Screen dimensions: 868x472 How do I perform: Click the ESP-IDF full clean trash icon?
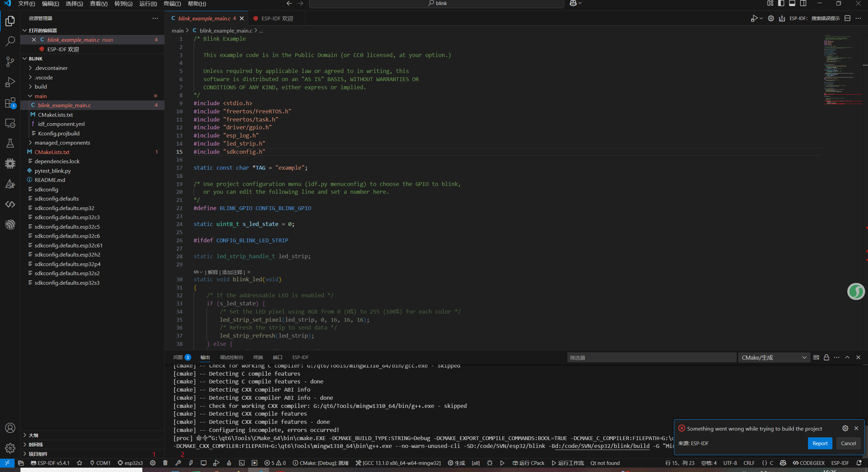(165, 463)
